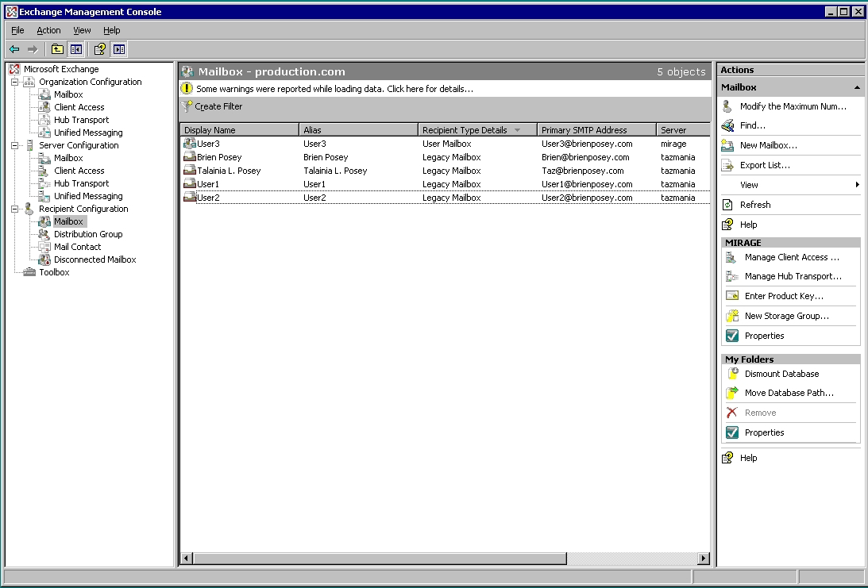
Task: Open the Action menu
Action: [x=48, y=30]
